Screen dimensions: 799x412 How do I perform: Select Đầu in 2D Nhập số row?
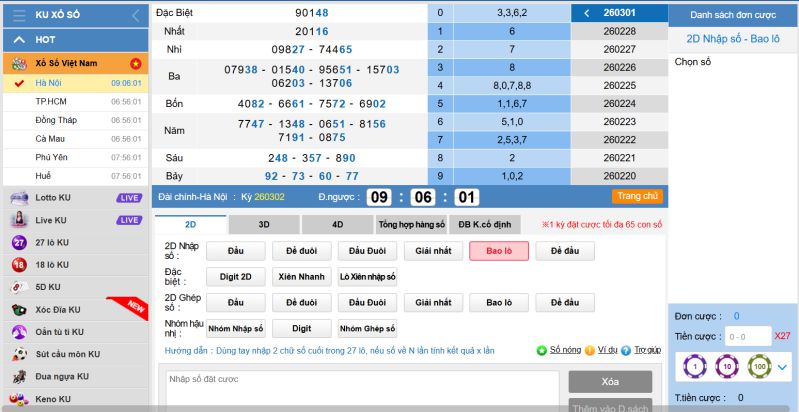pyautogui.click(x=235, y=251)
